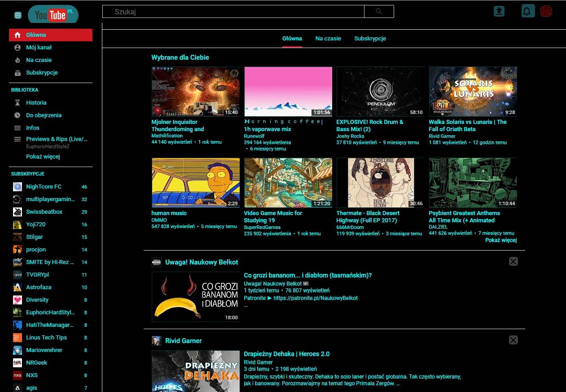Open NRGeek subscription row
The width and height of the screenshot is (566, 392).
[51, 363]
